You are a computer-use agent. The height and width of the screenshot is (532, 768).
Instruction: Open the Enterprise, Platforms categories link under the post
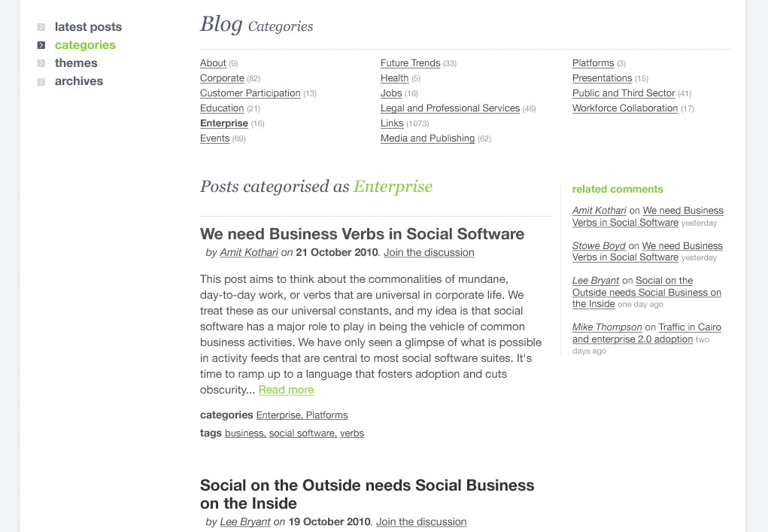pyautogui.click(x=302, y=415)
